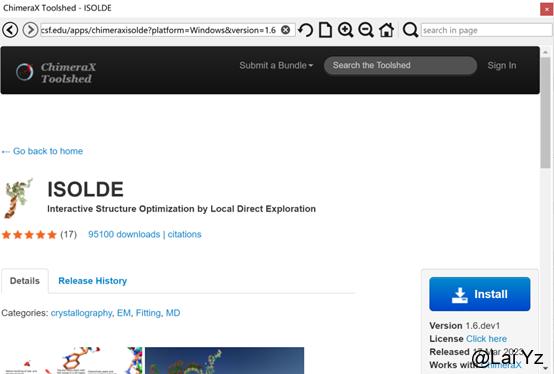Click the blank page icon in toolbar
The height and width of the screenshot is (374, 554).
coord(325,30)
